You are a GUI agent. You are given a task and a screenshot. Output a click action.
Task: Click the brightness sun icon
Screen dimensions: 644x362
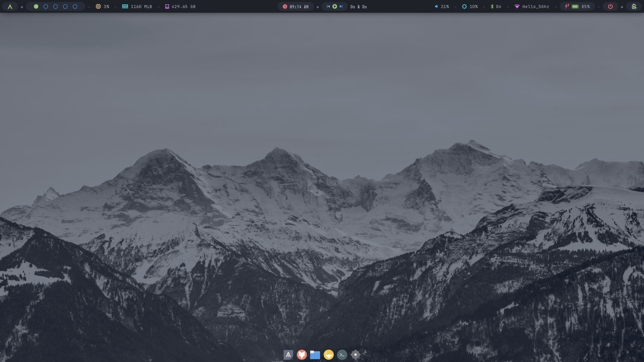(x=464, y=6)
